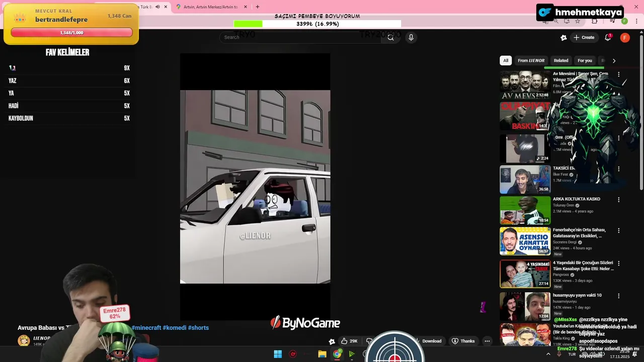Image resolution: width=644 pixels, height=362 pixels.
Task: Open Fenerbahçe'nin Orta Sahası video title
Action: (579, 233)
